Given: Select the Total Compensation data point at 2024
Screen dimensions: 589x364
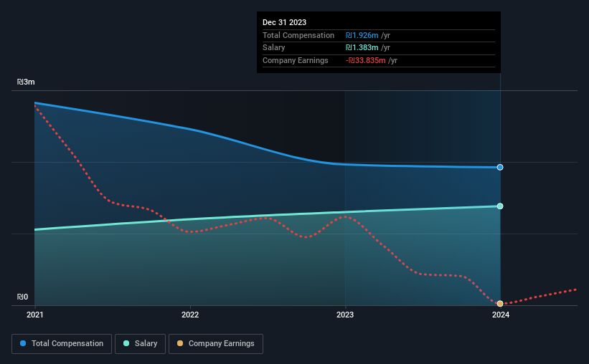Looking at the screenshot, I should [500, 168].
